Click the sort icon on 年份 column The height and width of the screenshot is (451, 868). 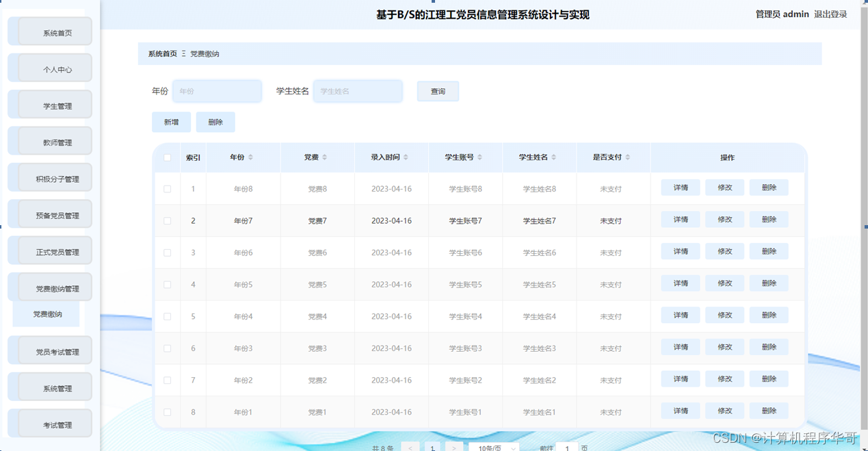click(250, 157)
